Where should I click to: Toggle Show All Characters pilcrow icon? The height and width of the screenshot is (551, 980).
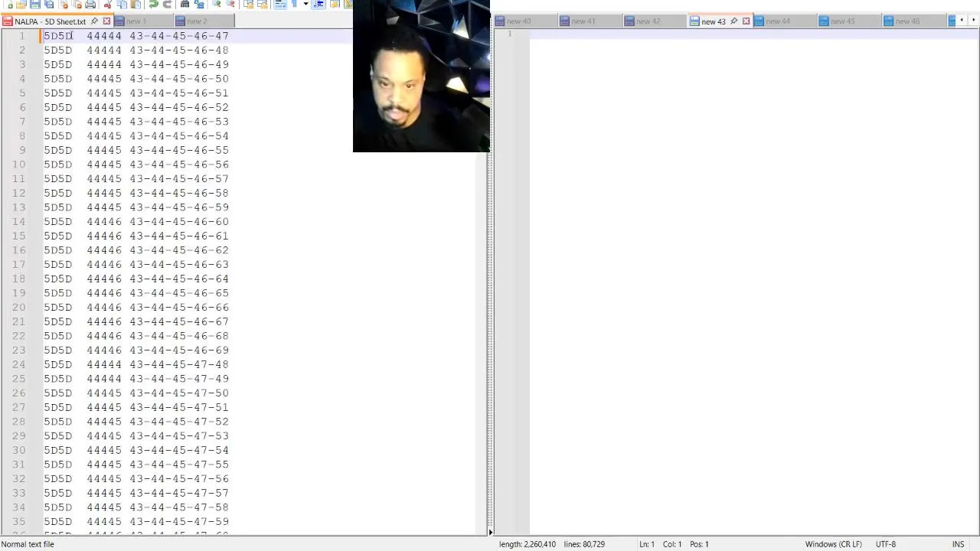point(294,4)
